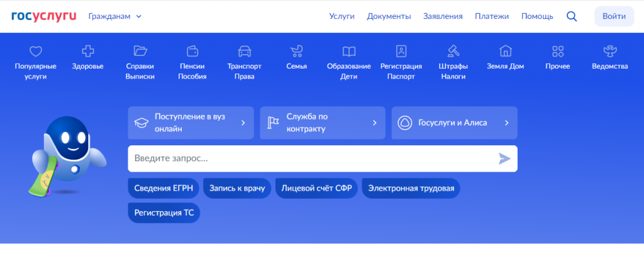Select the Семья stroller icon
The height and width of the screenshot is (261, 644).
pos(297,52)
